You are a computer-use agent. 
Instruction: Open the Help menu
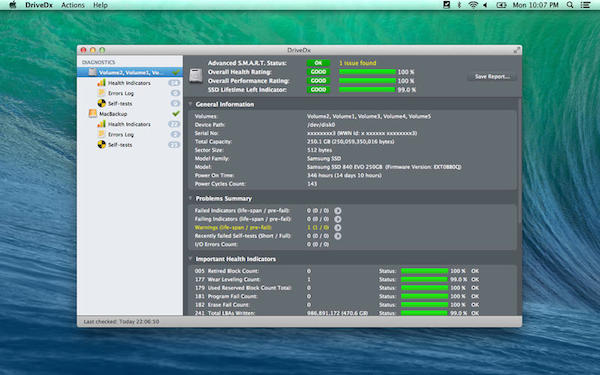pos(100,5)
